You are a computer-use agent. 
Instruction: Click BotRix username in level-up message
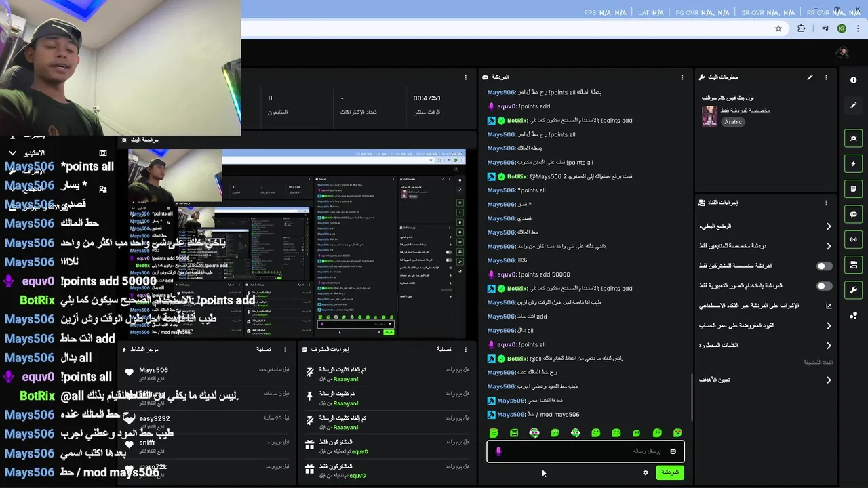click(517, 176)
